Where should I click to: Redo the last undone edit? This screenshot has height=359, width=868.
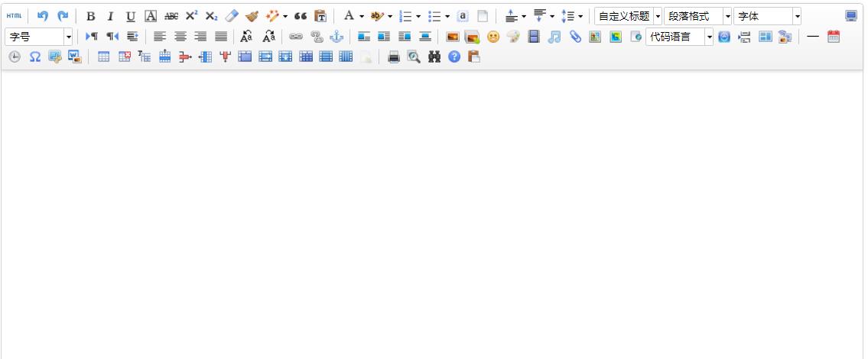(x=63, y=16)
